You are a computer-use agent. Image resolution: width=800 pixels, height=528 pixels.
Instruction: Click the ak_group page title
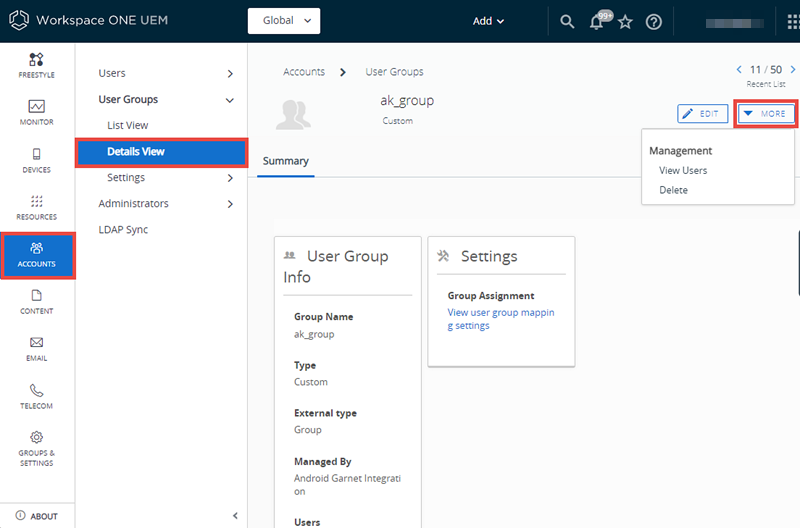pyautogui.click(x=407, y=100)
